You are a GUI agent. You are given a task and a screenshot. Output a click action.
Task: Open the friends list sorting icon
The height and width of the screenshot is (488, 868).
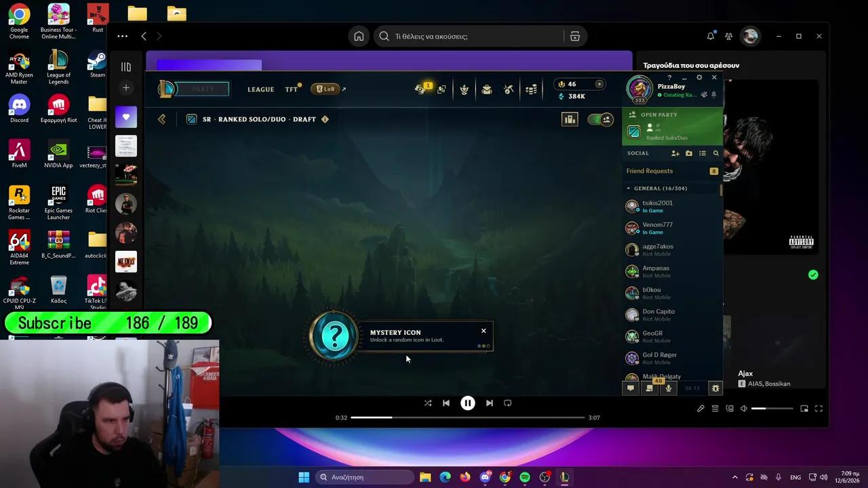point(703,153)
